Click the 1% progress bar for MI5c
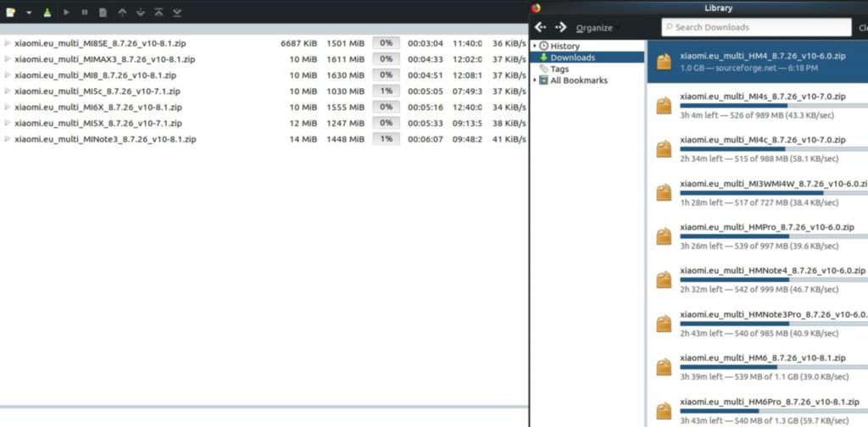 click(386, 91)
